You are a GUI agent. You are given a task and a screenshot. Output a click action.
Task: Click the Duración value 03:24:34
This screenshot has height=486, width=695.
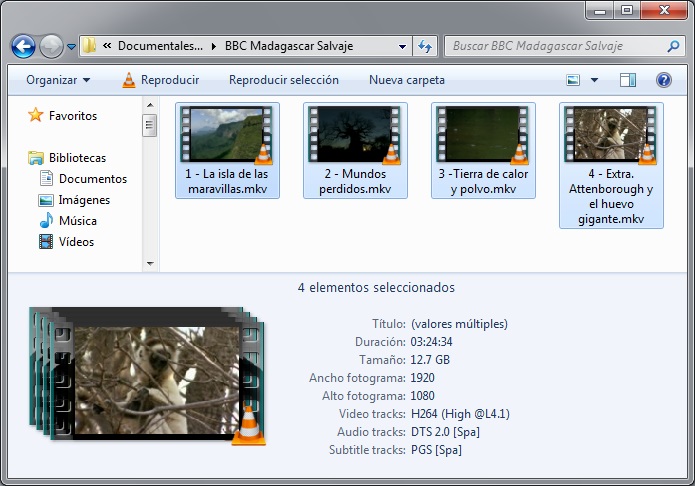[431, 342]
